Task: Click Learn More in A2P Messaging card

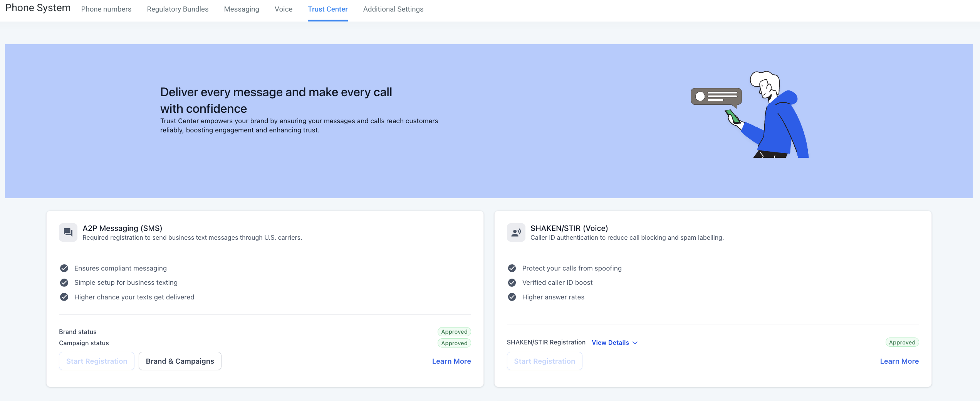Action: pos(451,361)
